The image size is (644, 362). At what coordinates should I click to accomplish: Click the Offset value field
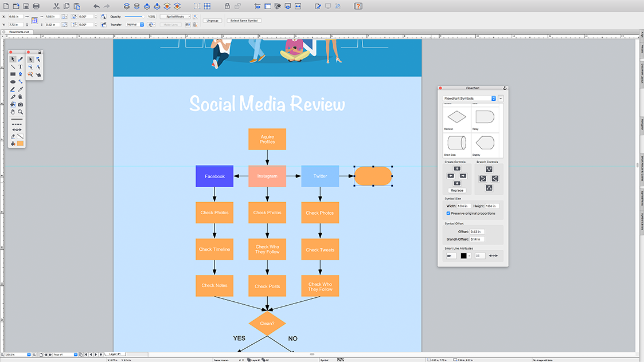(477, 231)
